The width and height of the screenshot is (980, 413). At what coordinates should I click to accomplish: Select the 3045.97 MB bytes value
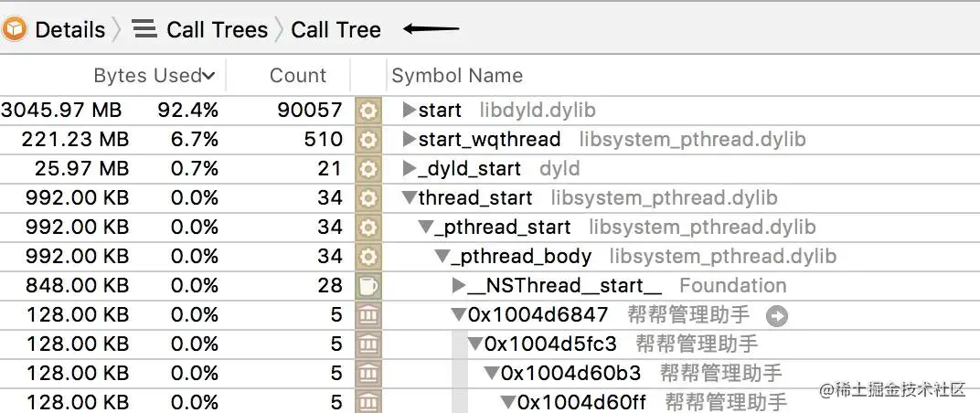pyautogui.click(x=61, y=111)
